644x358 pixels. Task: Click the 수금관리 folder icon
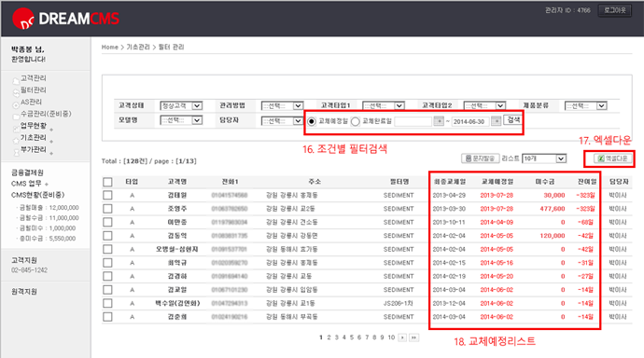(16, 117)
